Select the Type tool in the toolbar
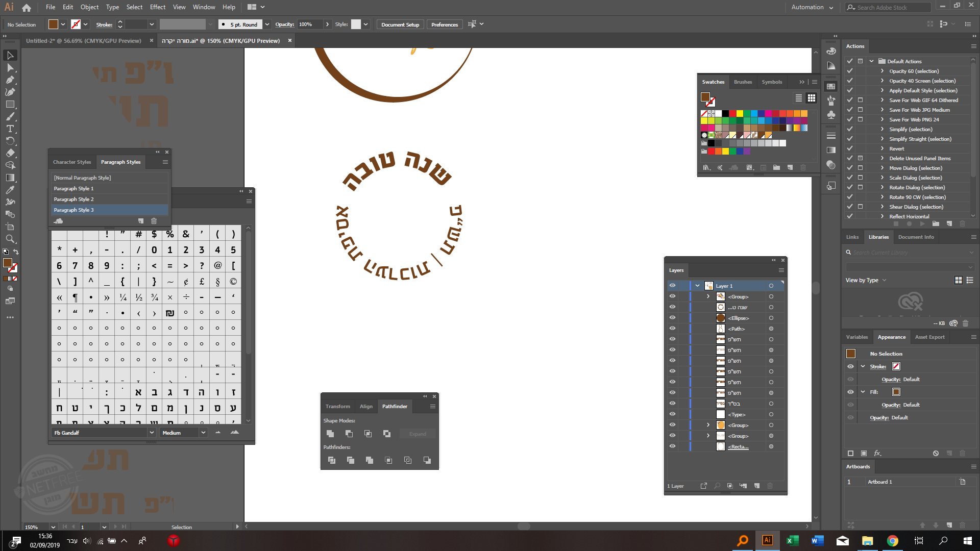 coord(10,129)
